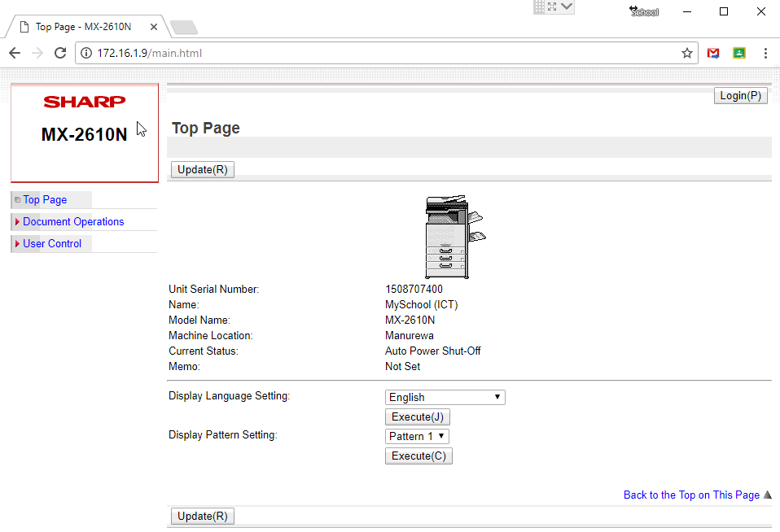Reload the page
780x532 pixels.
tap(59, 52)
